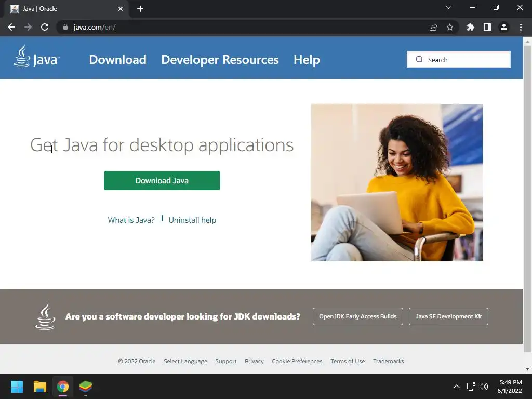532x399 pixels.
Task: Open Chrome three-dot menu
Action: point(521,27)
